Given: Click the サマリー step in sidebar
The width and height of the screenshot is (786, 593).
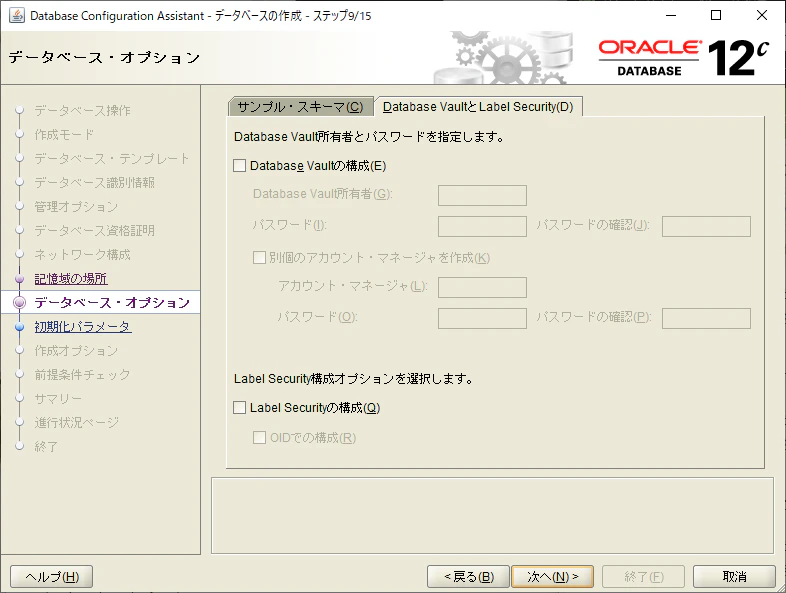Looking at the screenshot, I should (x=58, y=399).
